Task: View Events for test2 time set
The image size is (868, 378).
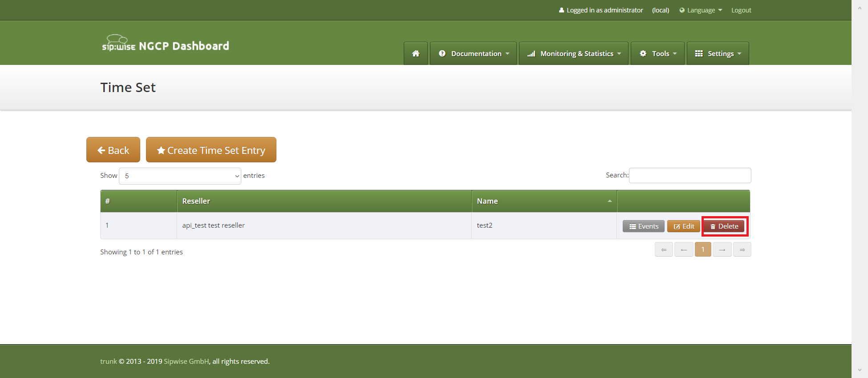Action: [643, 226]
